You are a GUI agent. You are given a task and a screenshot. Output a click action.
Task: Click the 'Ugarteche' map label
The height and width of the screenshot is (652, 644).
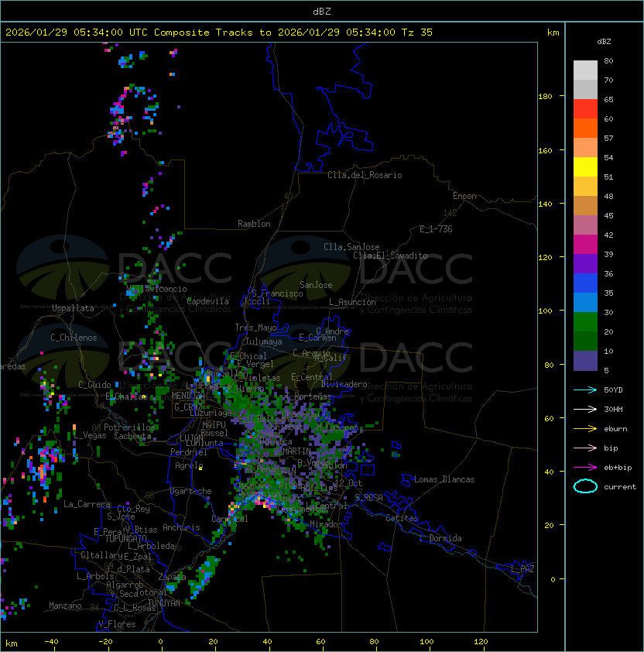[191, 491]
